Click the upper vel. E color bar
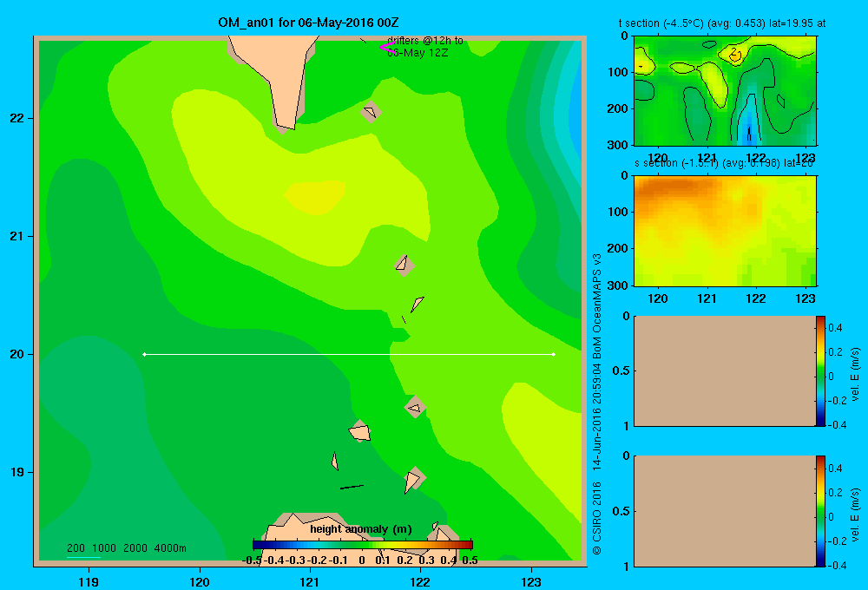The height and width of the screenshot is (590, 868). [x=820, y=370]
